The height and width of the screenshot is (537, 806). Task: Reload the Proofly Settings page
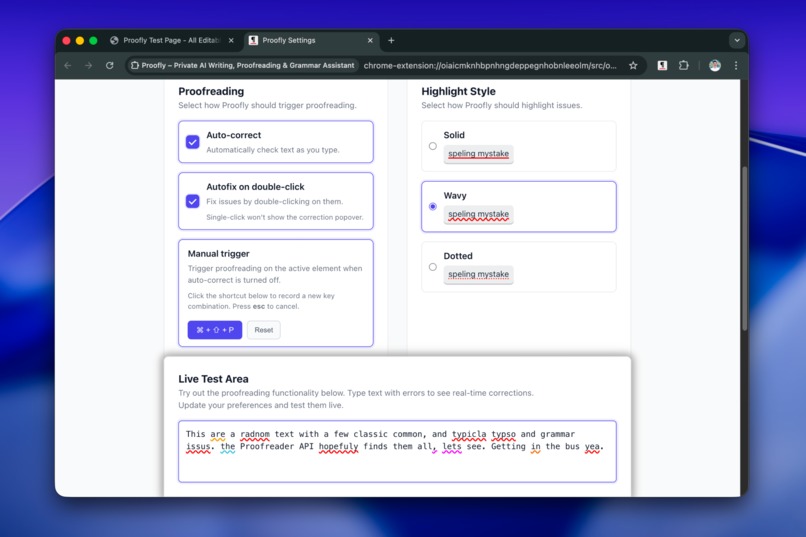[x=109, y=66]
